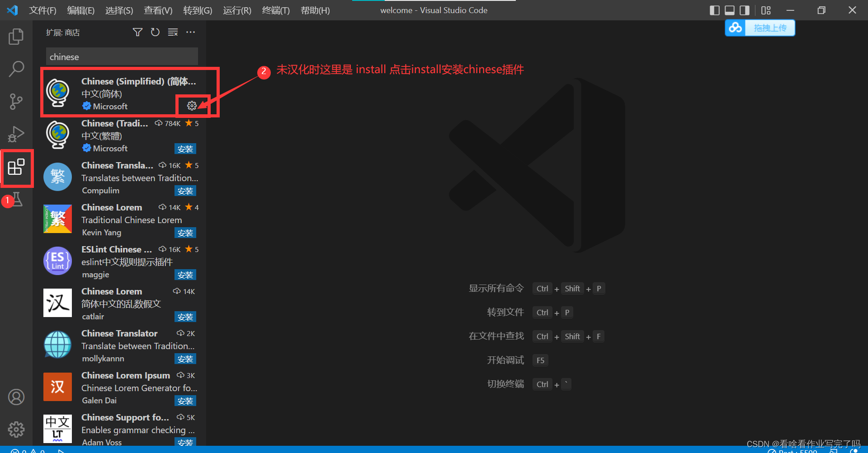Install Chinese (Traditional) language pack
Viewport: 868px width, 453px height.
pos(185,149)
